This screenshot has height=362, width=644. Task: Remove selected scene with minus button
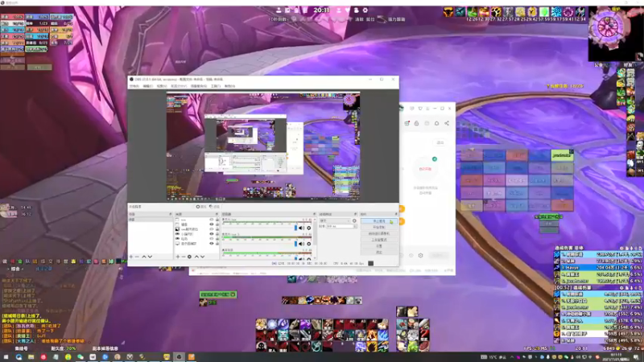pos(137,257)
